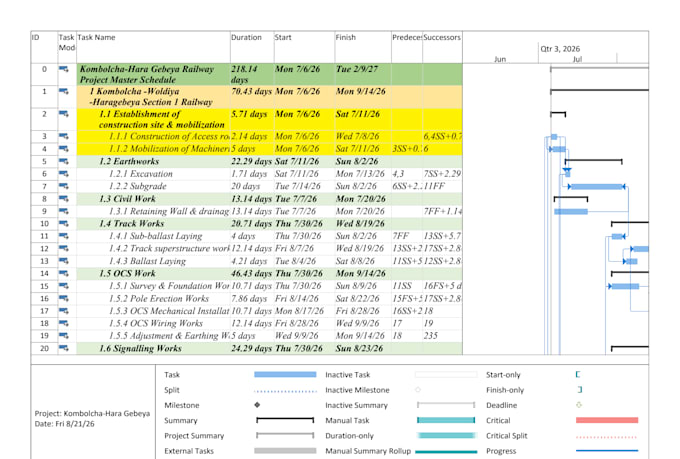The height and width of the screenshot is (459, 680).
Task: Click the Start-only bracket legend symbol
Action: tap(578, 374)
